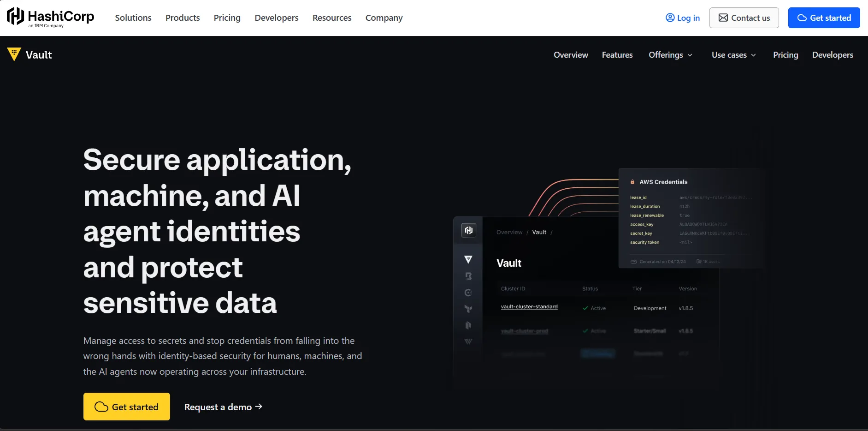Click the Active status in vault-cluster-standard row
The width and height of the screenshot is (868, 431).
click(x=594, y=308)
